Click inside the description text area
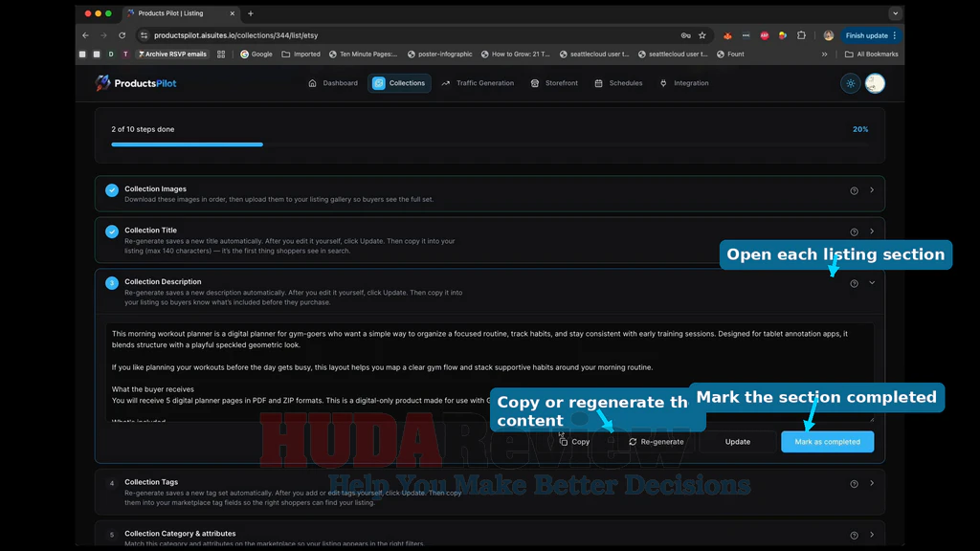980x551 pixels. [x=489, y=372]
